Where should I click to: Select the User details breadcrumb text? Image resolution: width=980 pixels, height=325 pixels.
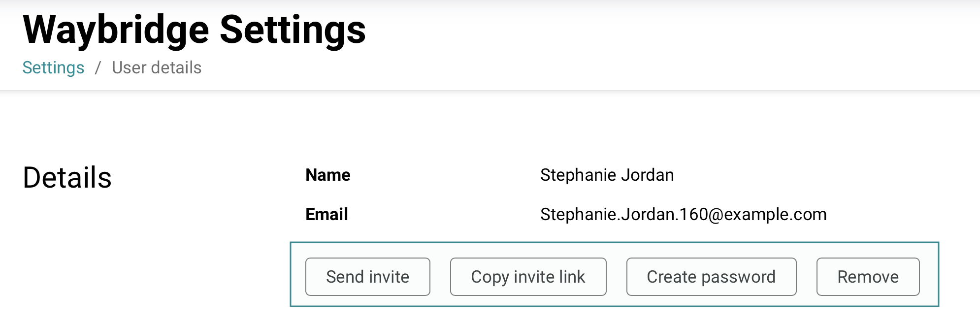pyautogui.click(x=157, y=67)
